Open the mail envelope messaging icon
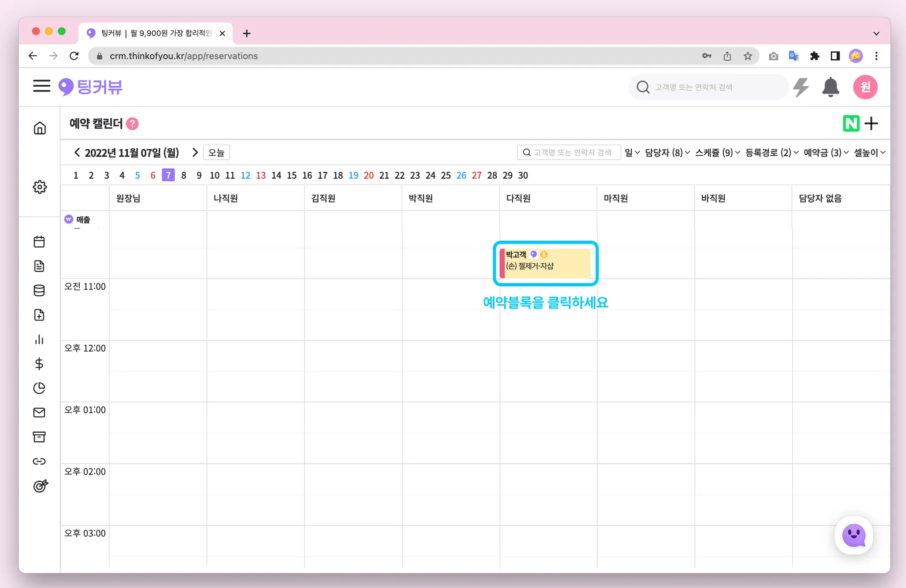 (39, 412)
